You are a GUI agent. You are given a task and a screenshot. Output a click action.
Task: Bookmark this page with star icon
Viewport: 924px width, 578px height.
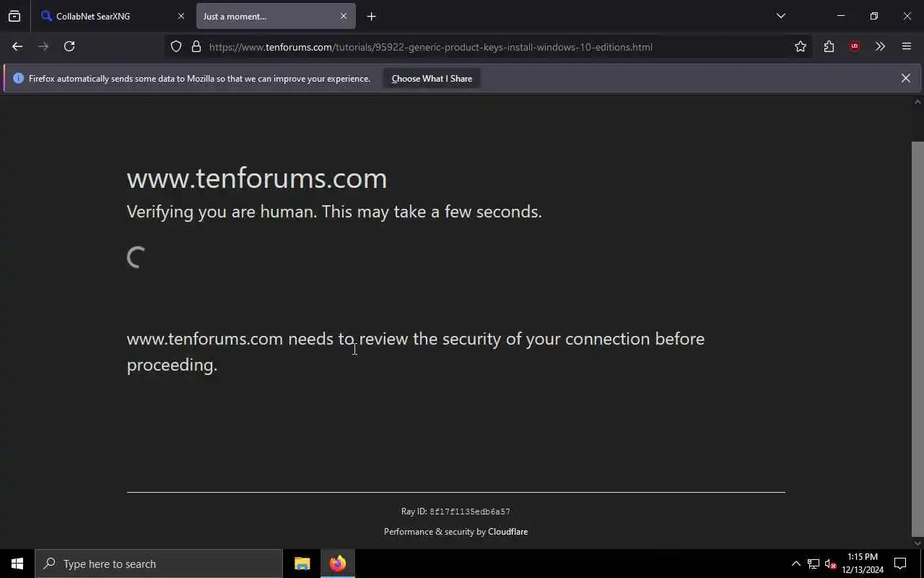pos(800,46)
